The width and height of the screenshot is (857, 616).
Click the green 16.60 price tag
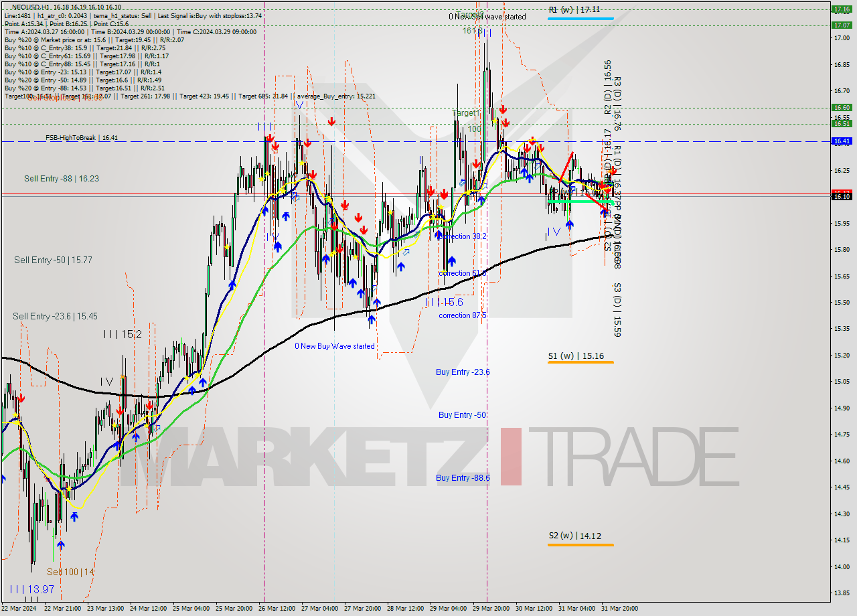(x=842, y=107)
